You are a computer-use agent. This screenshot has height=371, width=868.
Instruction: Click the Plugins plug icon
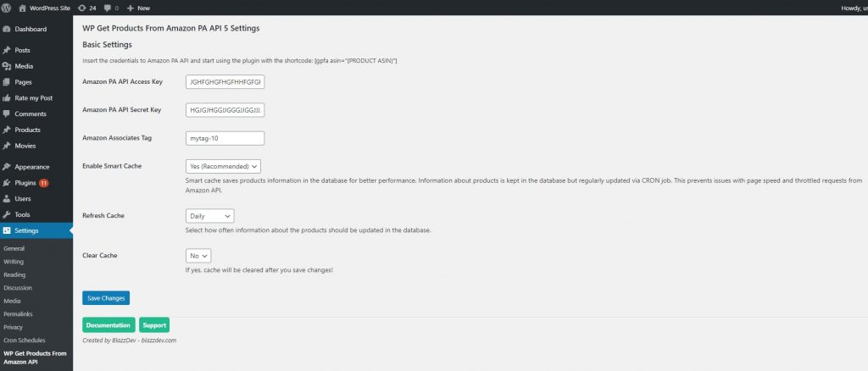(7, 183)
